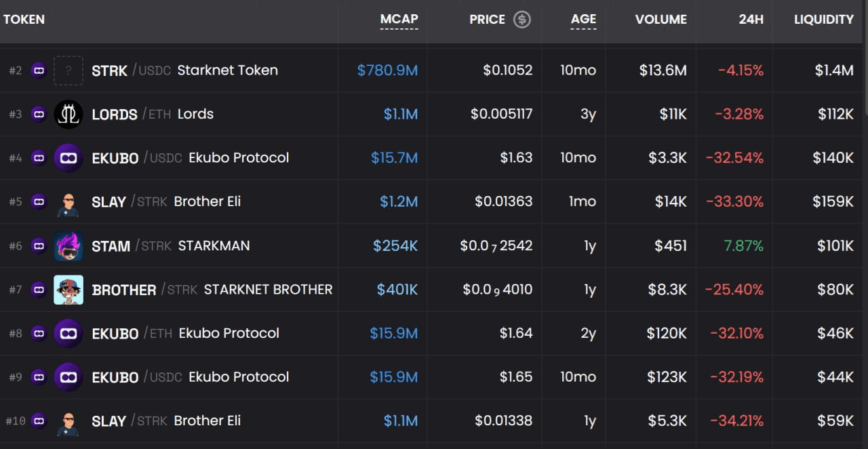This screenshot has height=449, width=868.
Task: Open the LORDS token logo
Action: [x=68, y=114]
